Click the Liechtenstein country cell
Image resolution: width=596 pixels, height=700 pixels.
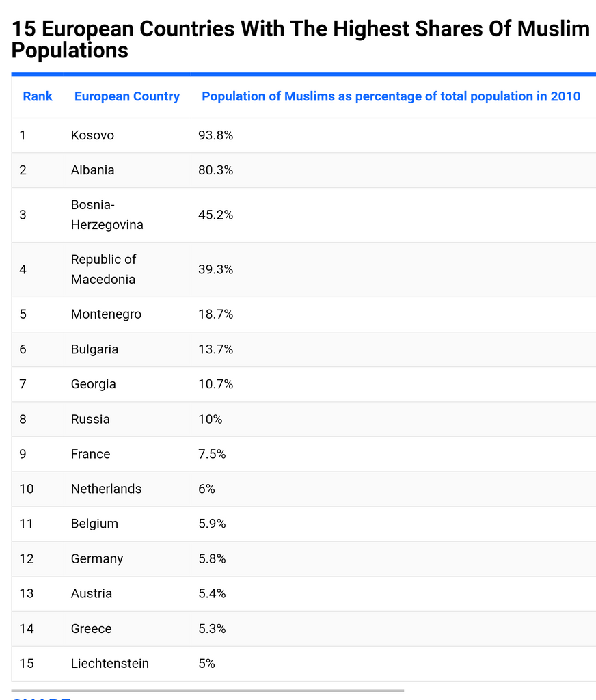coord(109,663)
